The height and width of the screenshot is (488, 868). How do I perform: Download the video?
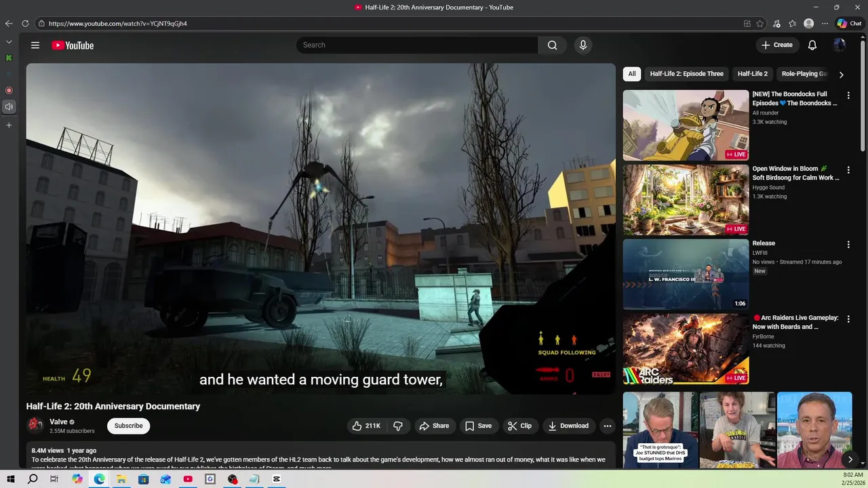pyautogui.click(x=568, y=426)
